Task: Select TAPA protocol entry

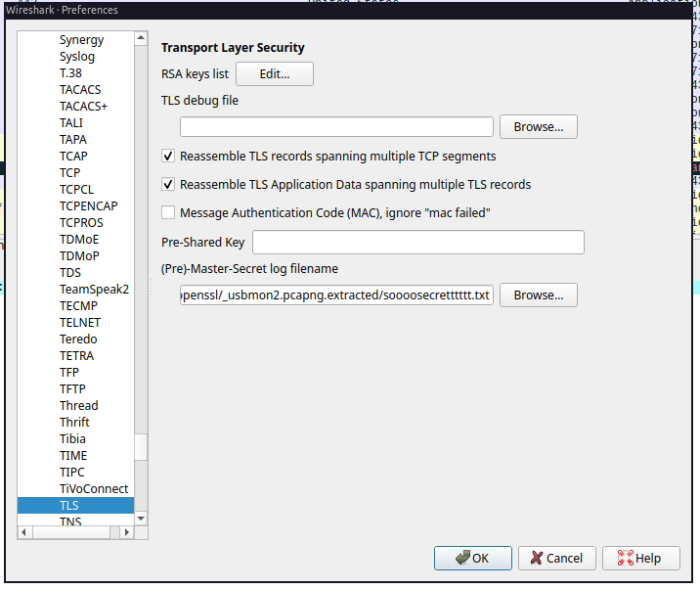Action: 73,140
